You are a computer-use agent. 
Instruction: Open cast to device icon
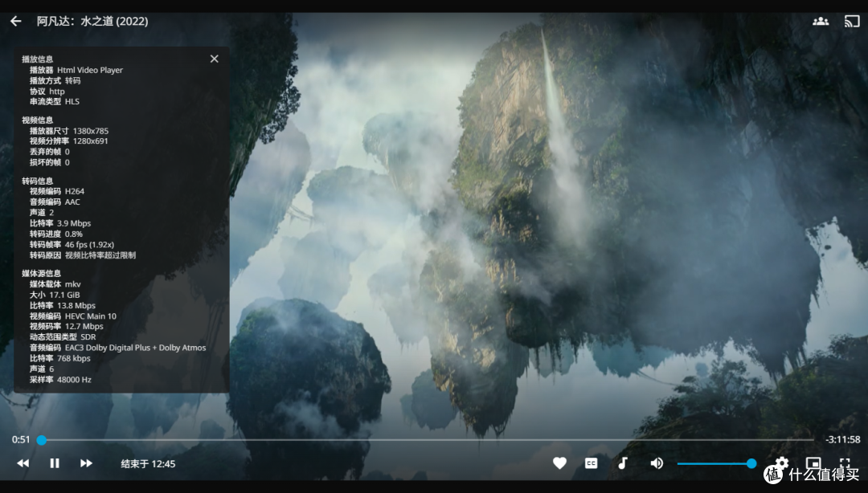point(851,21)
